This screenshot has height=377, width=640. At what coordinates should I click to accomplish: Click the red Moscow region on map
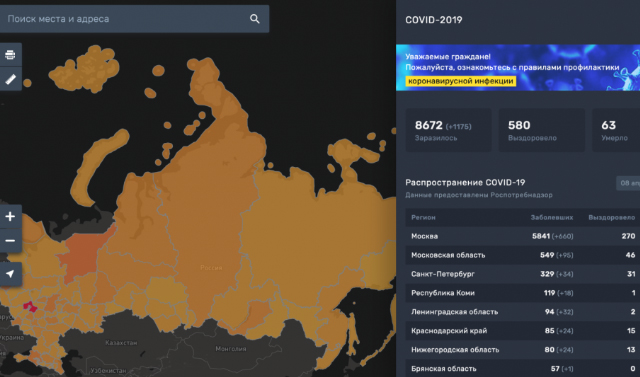(30, 307)
